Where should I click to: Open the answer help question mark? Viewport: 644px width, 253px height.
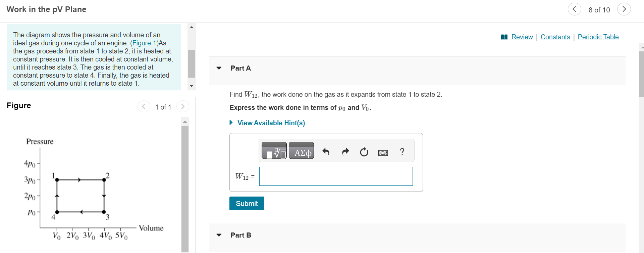pos(402,152)
